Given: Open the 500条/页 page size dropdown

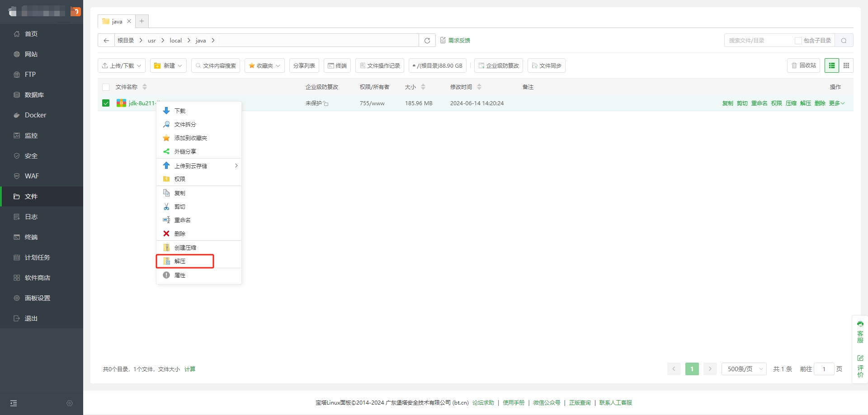Looking at the screenshot, I should 744,369.
